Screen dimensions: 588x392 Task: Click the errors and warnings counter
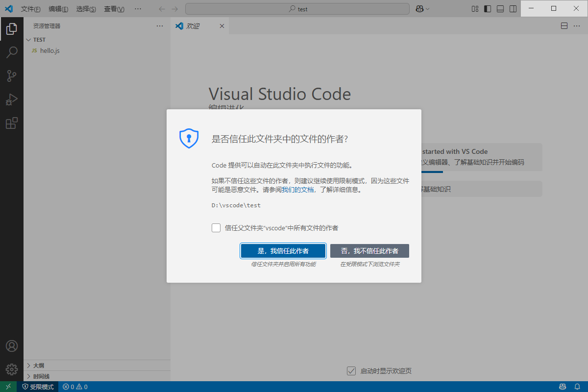75,387
